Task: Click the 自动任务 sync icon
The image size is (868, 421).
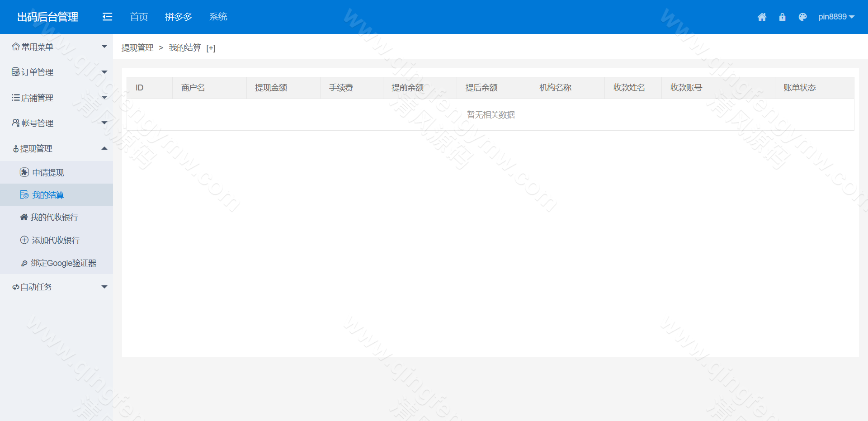Action: (15, 287)
